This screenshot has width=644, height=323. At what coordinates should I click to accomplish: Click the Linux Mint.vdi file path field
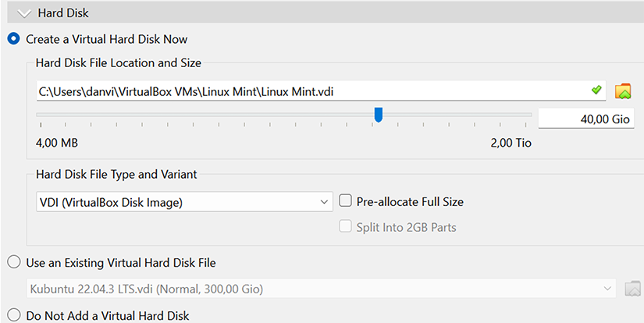(x=312, y=91)
